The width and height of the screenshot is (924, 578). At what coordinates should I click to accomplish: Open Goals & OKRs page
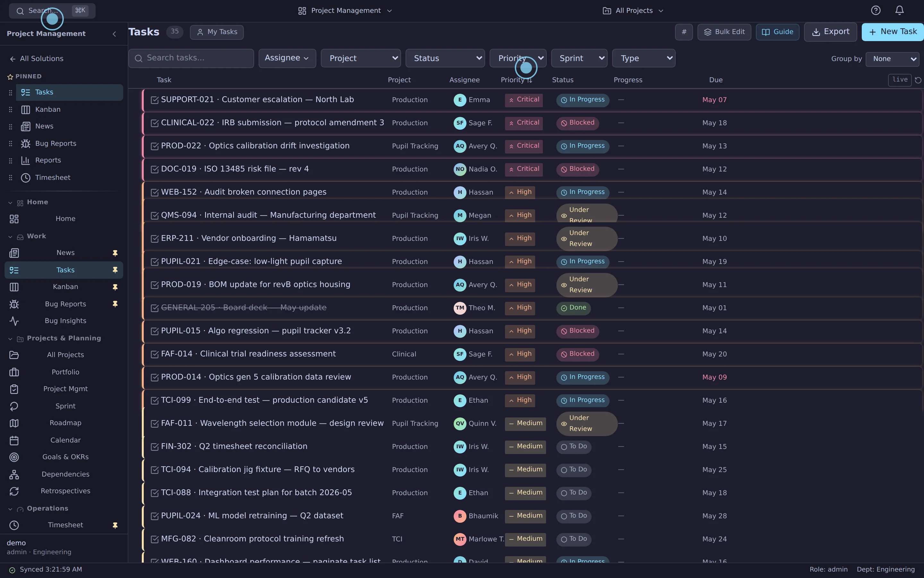(x=64, y=457)
